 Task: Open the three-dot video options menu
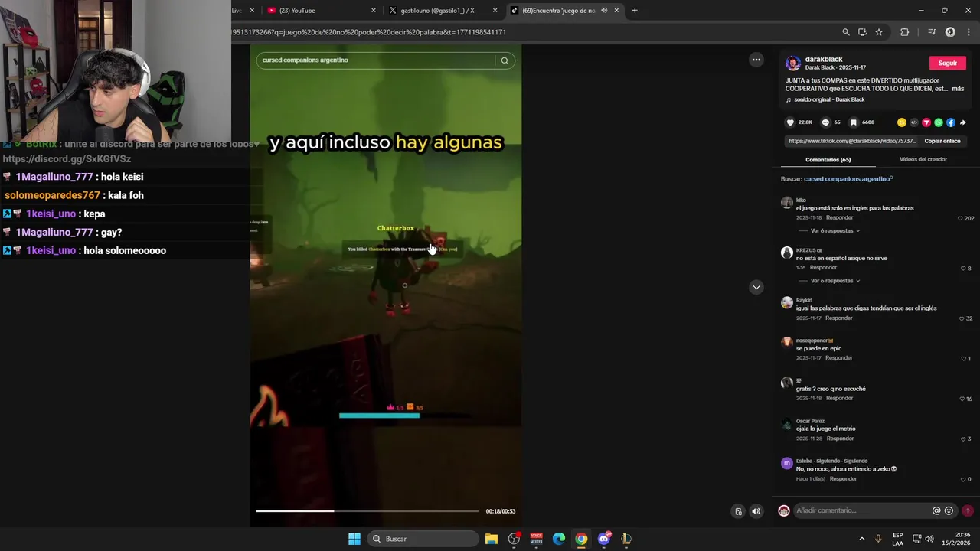(756, 60)
